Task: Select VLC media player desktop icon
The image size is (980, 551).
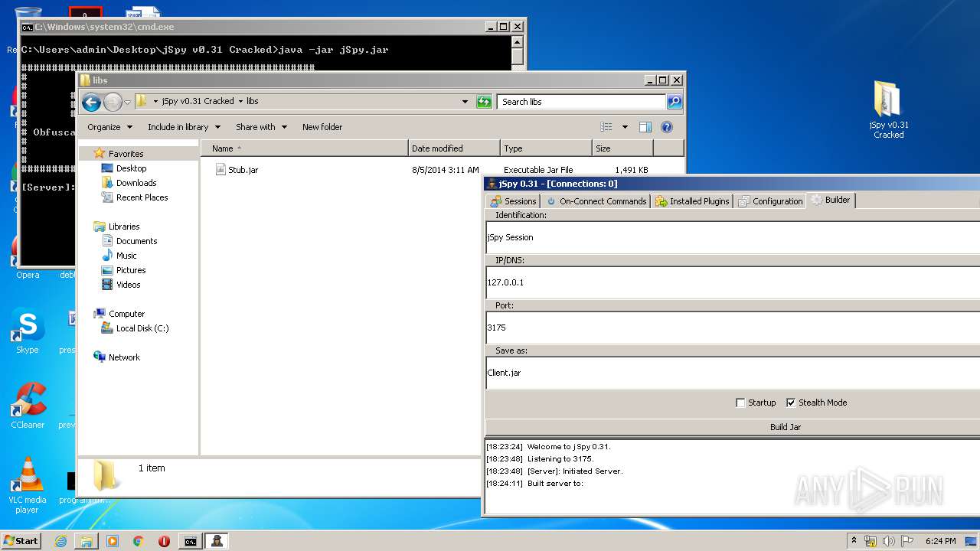Action: (x=28, y=485)
